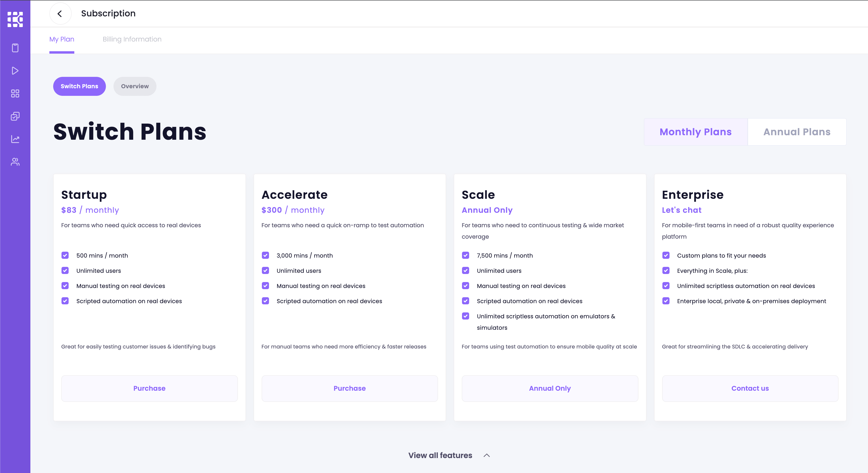Click 'For teams who need quick access' description

click(x=131, y=225)
